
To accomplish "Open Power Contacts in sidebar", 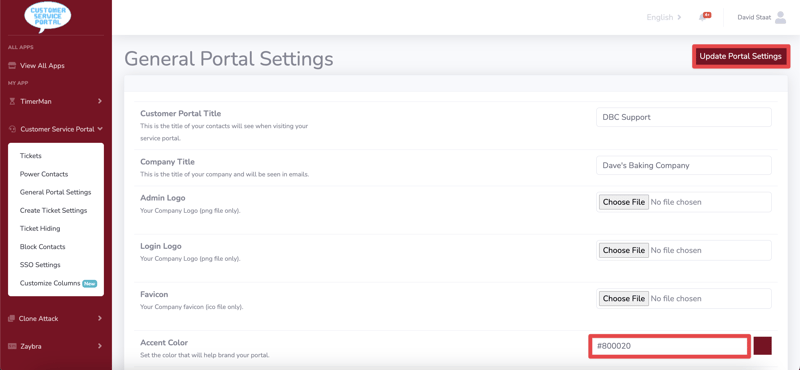I will point(44,174).
